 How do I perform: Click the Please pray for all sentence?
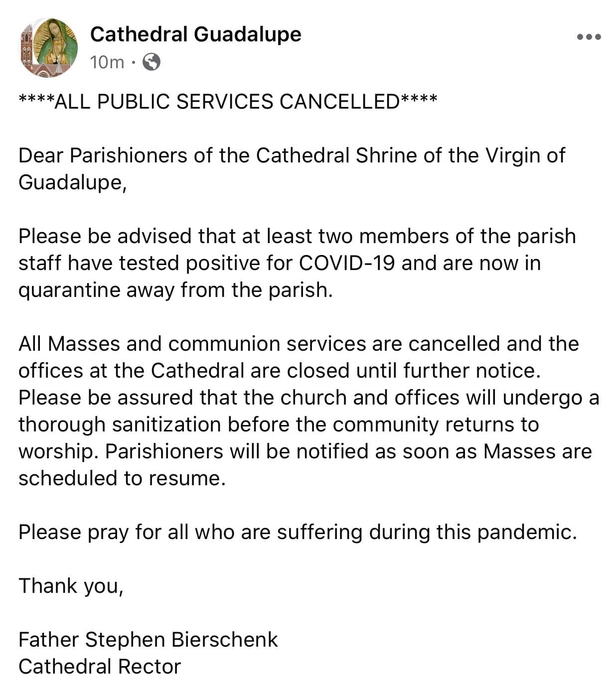coord(297,532)
